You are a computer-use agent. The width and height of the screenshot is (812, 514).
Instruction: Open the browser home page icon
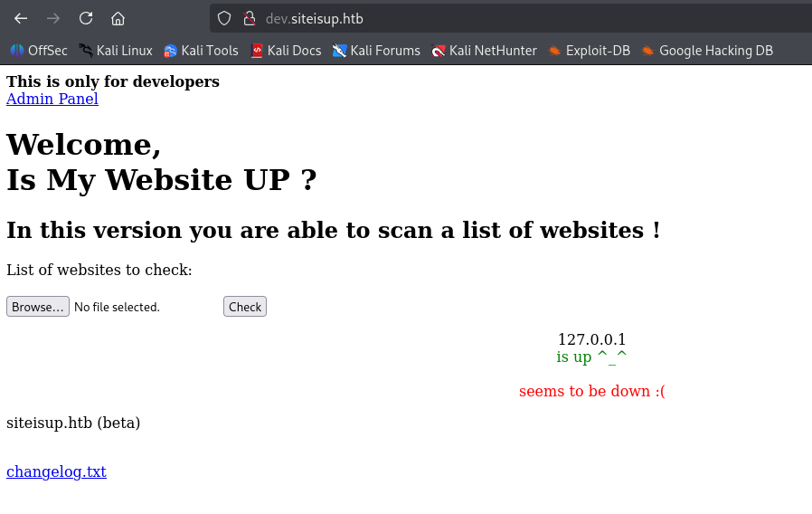(x=118, y=19)
